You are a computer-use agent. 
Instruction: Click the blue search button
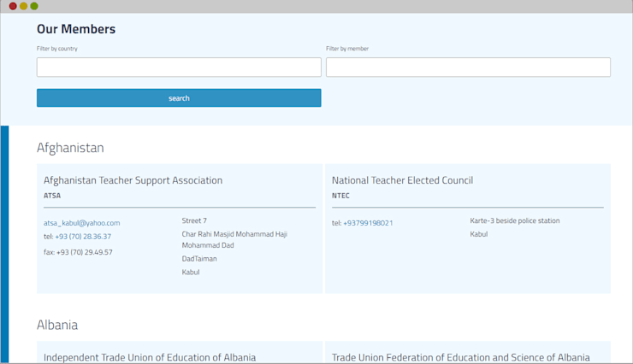[x=179, y=98]
